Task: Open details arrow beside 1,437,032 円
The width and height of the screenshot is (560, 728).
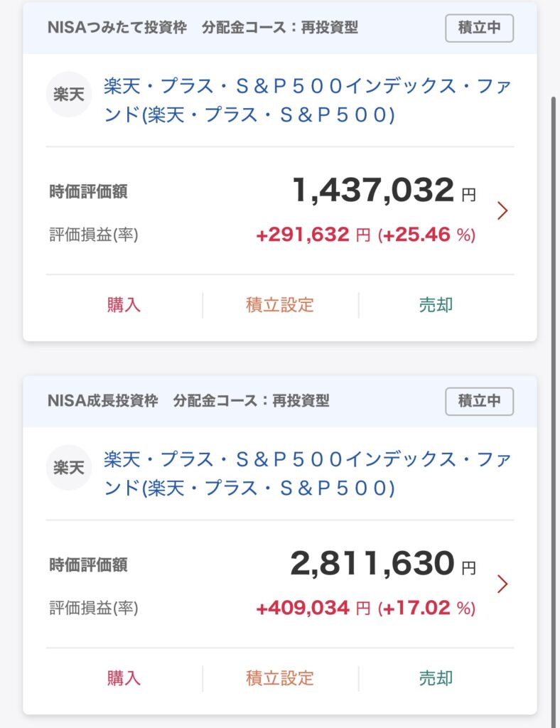Action: pyautogui.click(x=502, y=210)
